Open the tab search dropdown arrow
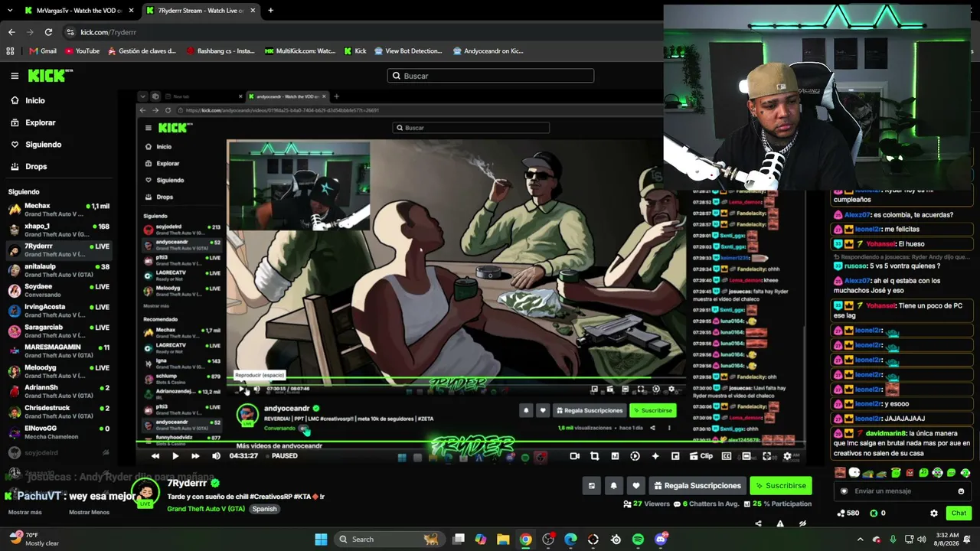 (x=10, y=11)
